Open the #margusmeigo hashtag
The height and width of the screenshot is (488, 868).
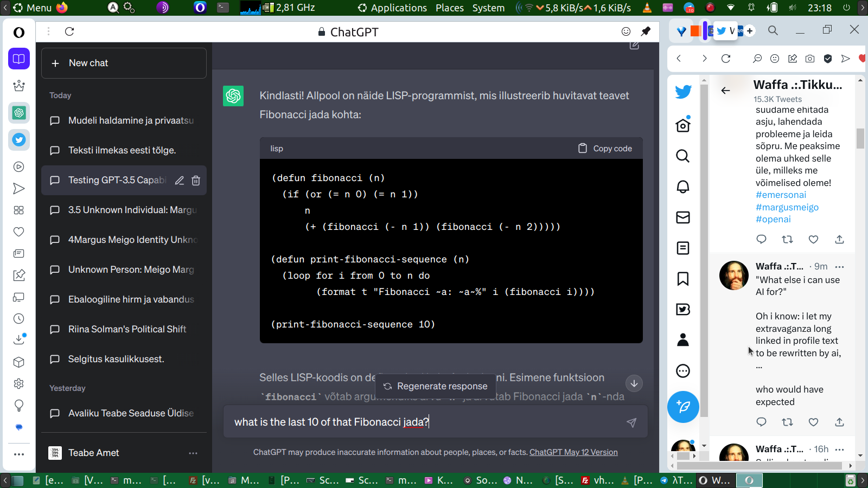(x=787, y=207)
